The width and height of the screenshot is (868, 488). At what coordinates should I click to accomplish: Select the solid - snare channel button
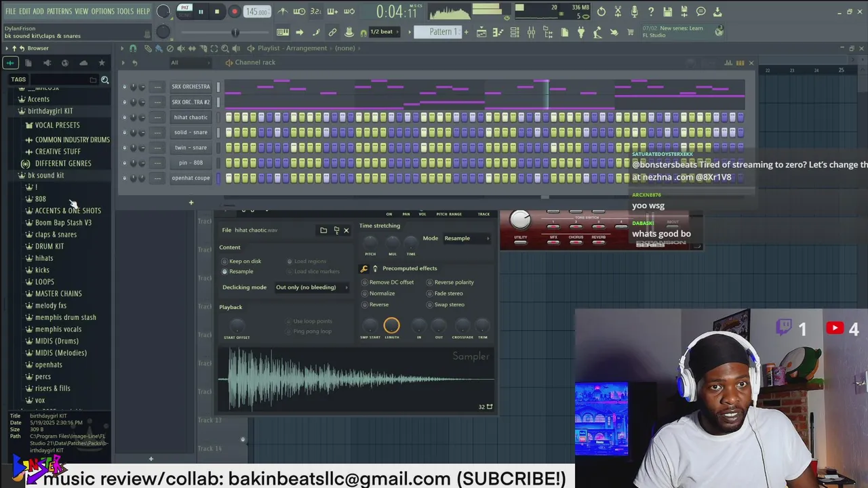coord(191,132)
